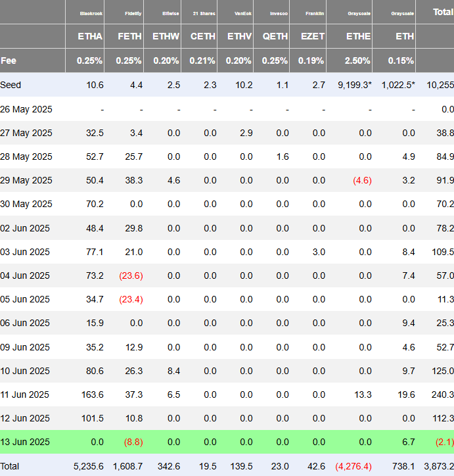Select the 11 Jun 2025 date cell
Image resolution: width=454 pixels, height=476 pixels.
26,394
